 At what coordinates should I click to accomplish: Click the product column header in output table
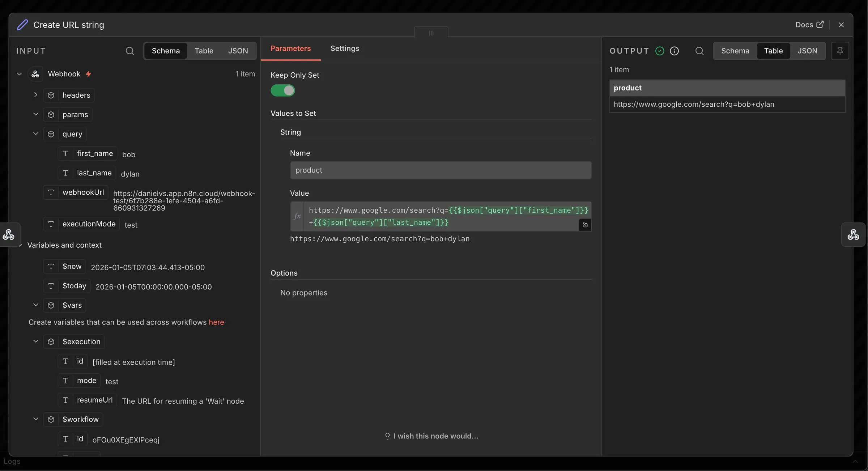click(727, 88)
